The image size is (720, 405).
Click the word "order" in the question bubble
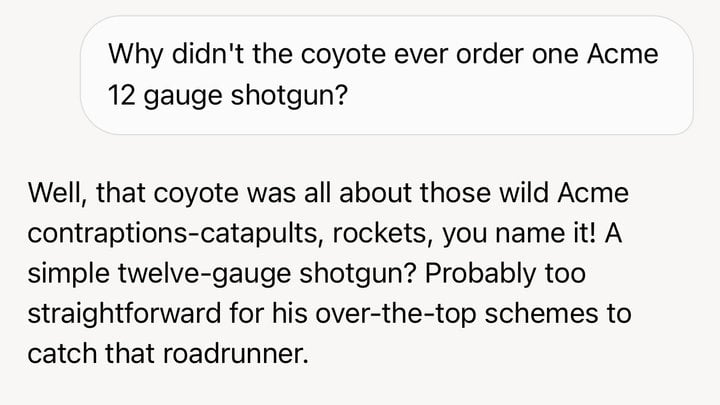pos(489,54)
